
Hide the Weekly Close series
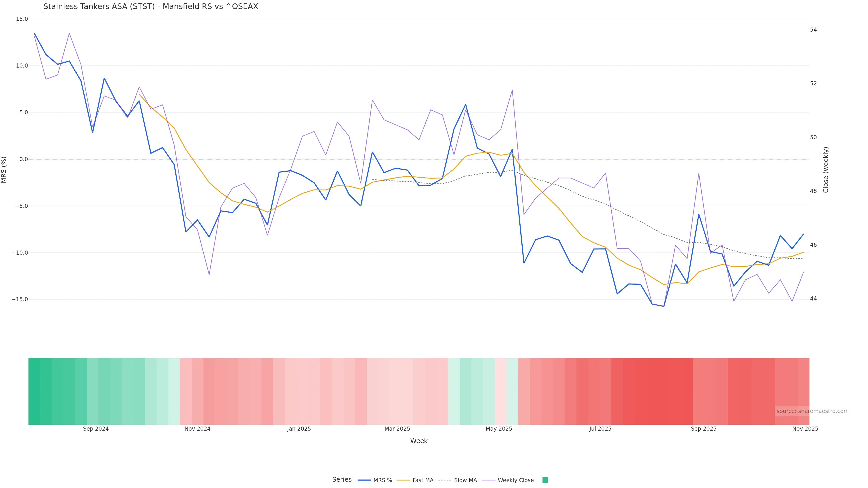coord(508,480)
